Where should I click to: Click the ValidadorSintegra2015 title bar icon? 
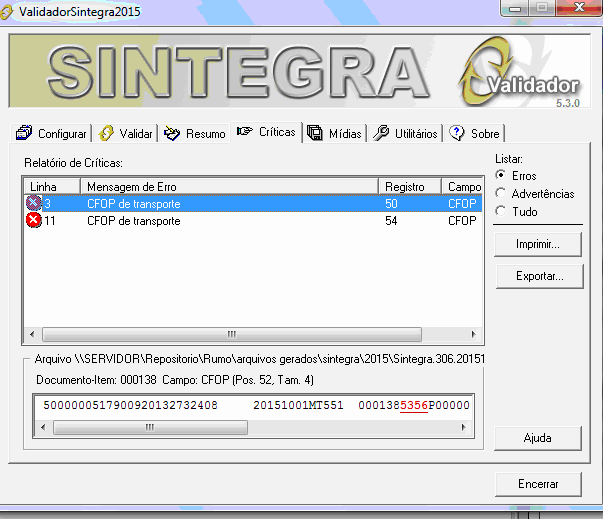(6, 12)
